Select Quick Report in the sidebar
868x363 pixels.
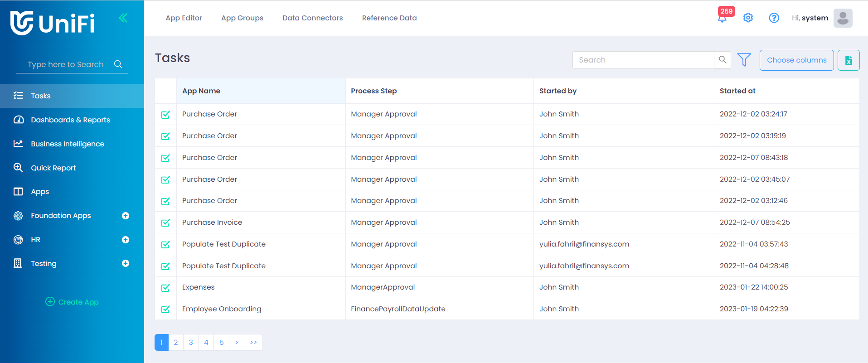72,168
